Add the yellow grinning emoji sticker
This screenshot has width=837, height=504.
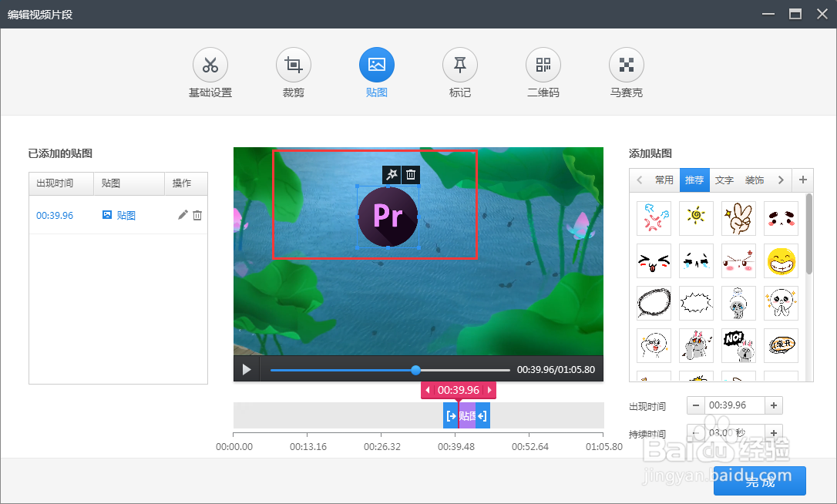click(x=781, y=261)
